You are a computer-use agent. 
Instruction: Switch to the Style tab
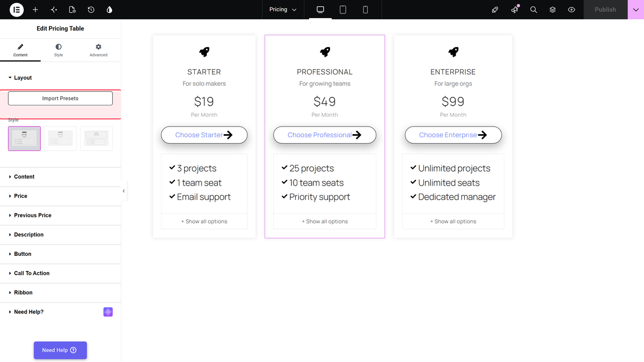58,50
